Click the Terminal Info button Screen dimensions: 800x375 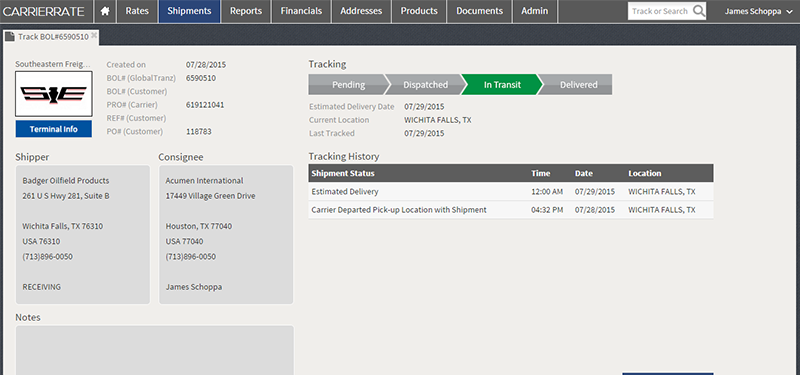[54, 129]
